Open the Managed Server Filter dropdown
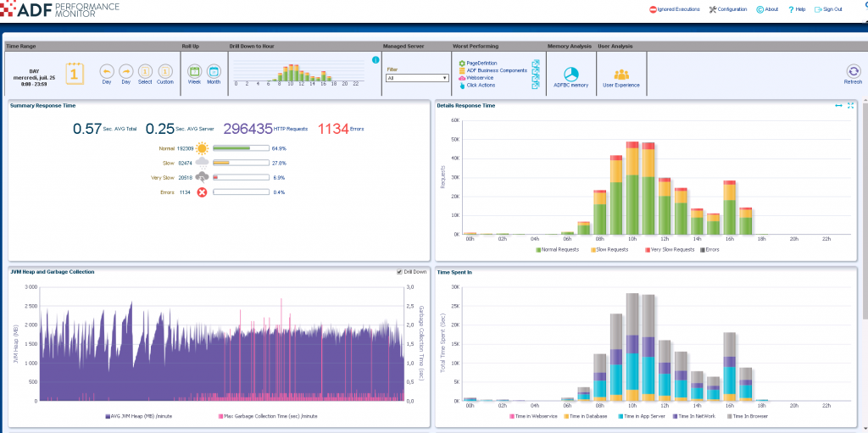The height and width of the screenshot is (433, 868). [x=416, y=78]
